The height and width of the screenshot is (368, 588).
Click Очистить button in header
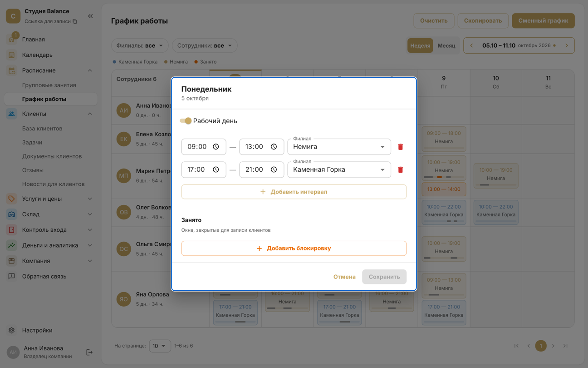tap(434, 21)
